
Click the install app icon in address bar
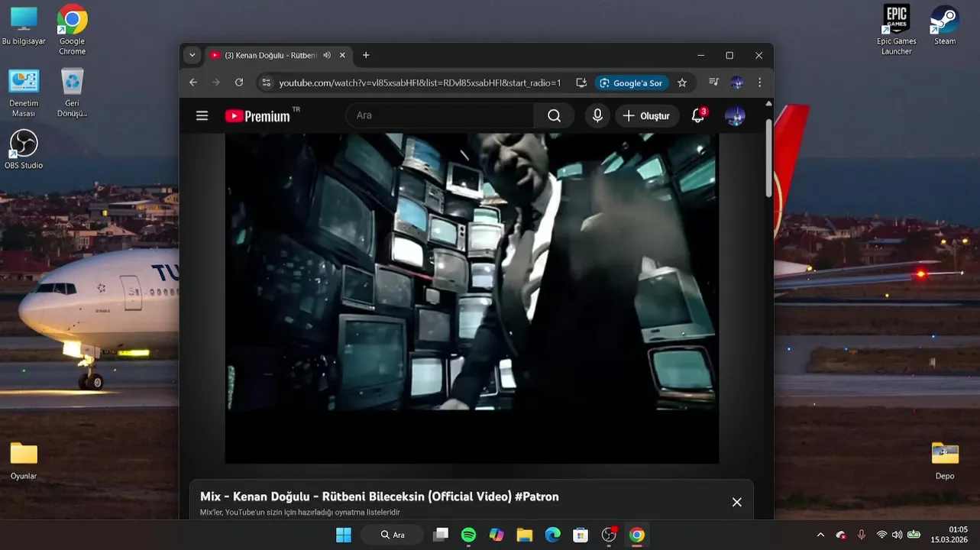tap(581, 82)
